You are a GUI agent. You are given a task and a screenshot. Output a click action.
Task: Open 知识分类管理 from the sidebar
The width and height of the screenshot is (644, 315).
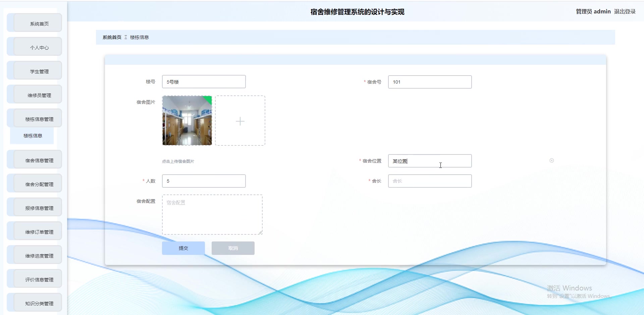[x=34, y=302]
